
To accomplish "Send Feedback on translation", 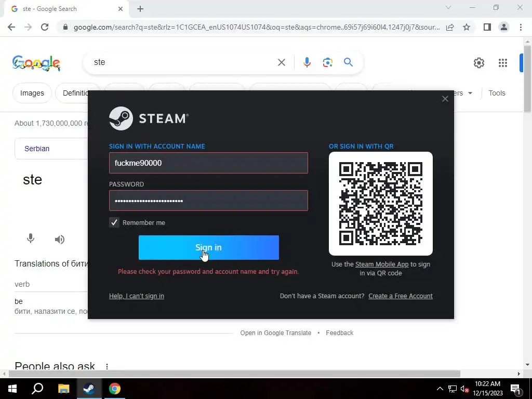I will (340, 333).
